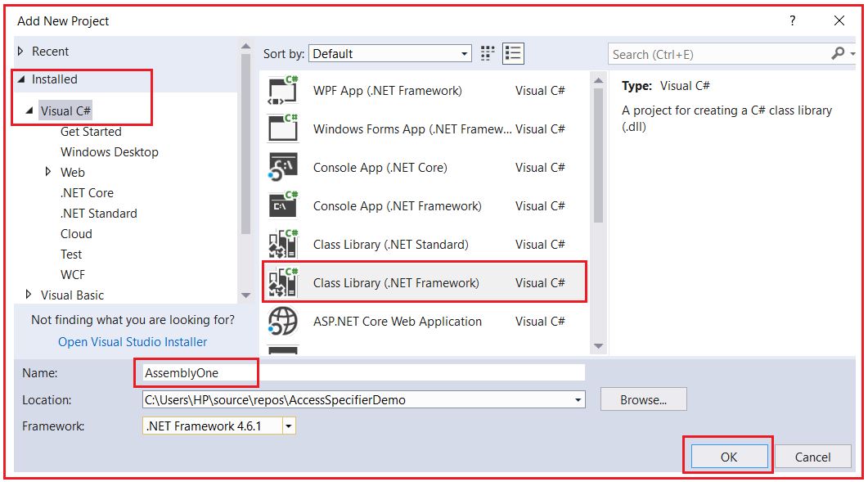Select Test category
This screenshot has width=868, height=482.
pyautogui.click(x=71, y=255)
